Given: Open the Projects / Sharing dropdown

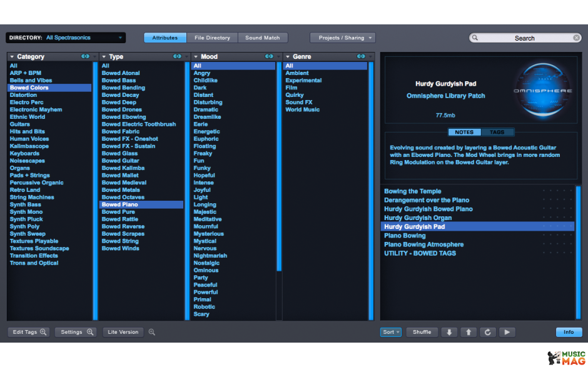Looking at the screenshot, I should click(x=342, y=38).
